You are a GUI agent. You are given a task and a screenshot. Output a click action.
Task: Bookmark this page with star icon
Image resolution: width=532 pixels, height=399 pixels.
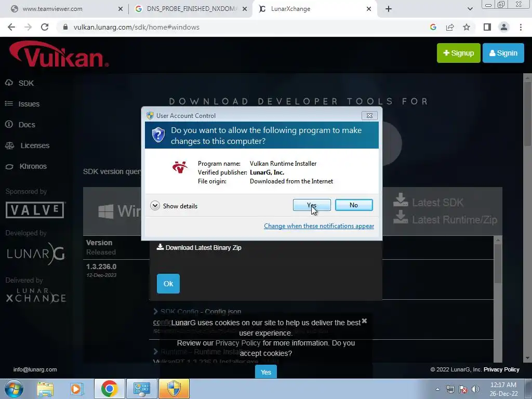(x=467, y=27)
